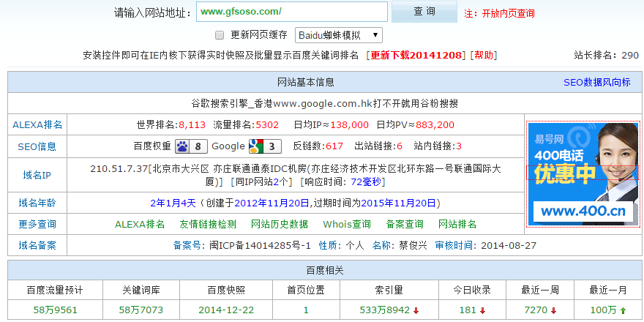Viewport: 644px width, 322px height.
Task: Click the 域名年龄 row label
Action: (37, 203)
